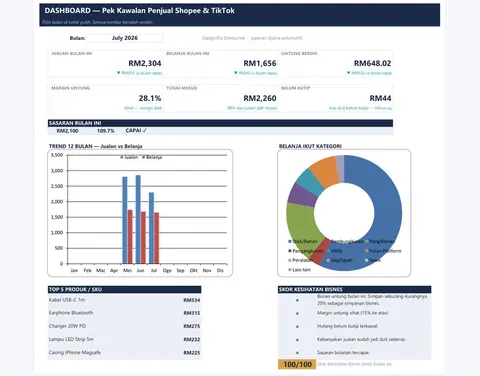Image resolution: width=480 pixels, height=376 pixels.
Task: Click the Ogo label on the chart axis
Action: (167, 270)
